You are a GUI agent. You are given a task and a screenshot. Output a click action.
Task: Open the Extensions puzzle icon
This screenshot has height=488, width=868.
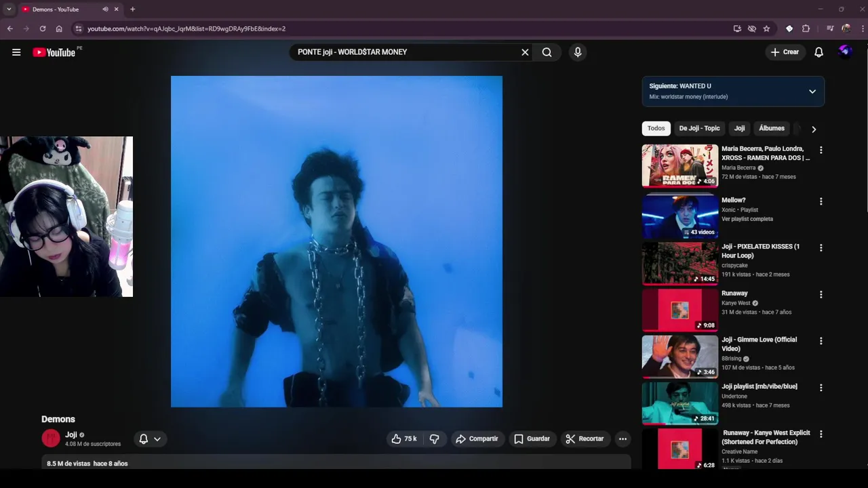(x=806, y=28)
